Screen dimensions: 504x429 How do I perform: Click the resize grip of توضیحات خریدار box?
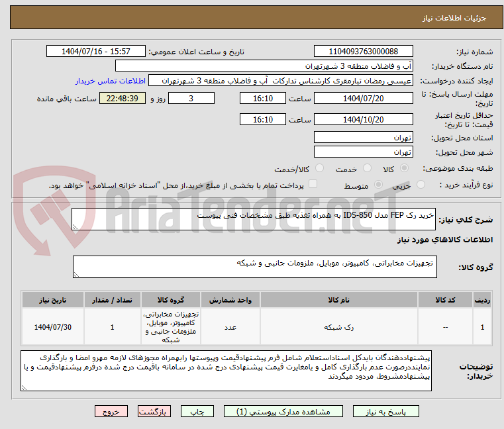point(24,388)
